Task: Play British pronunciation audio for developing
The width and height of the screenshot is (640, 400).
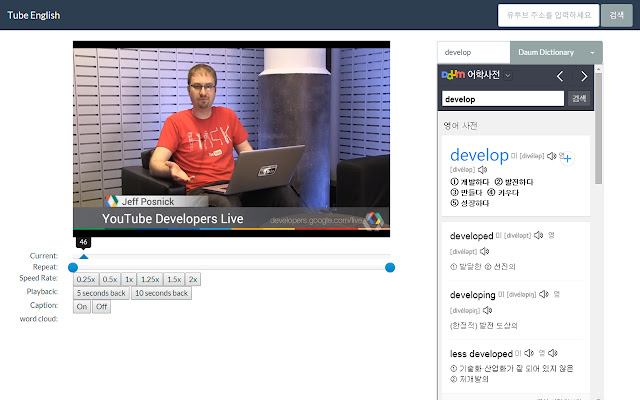Action: (x=487, y=310)
